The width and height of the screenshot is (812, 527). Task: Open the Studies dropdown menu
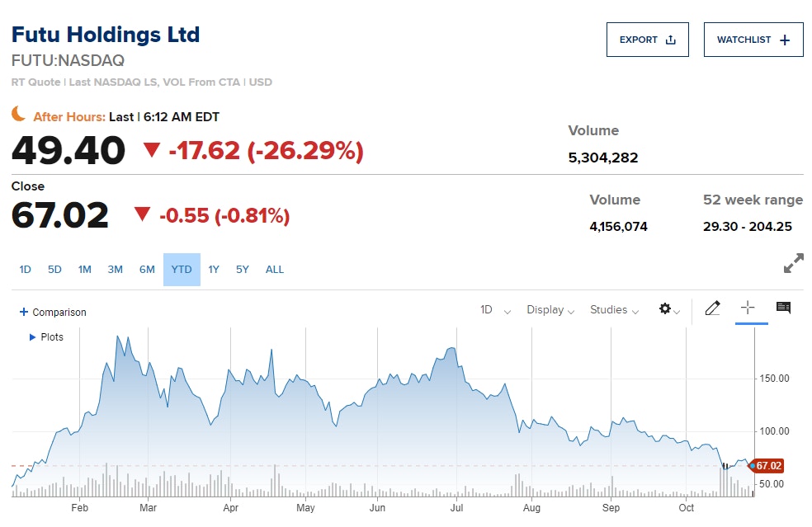pyautogui.click(x=614, y=310)
